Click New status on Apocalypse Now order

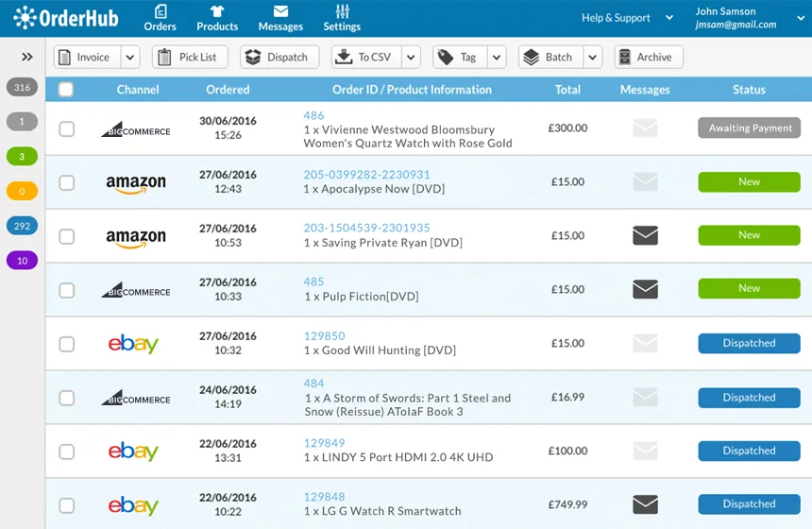(x=750, y=182)
